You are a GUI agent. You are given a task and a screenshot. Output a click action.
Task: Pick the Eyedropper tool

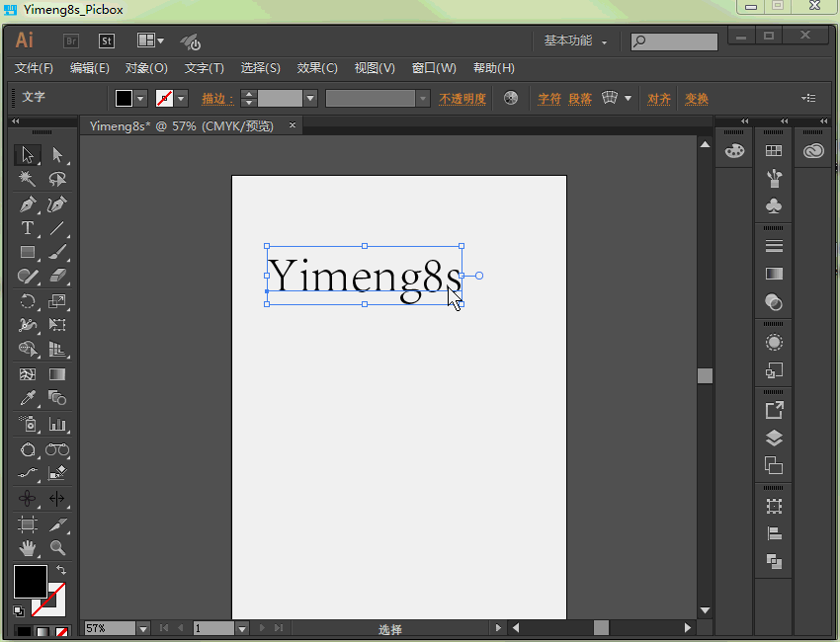coord(28,399)
